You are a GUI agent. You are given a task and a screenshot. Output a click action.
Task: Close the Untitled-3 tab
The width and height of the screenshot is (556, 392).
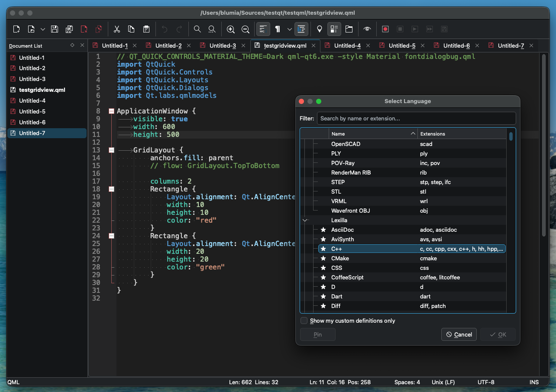pos(243,45)
